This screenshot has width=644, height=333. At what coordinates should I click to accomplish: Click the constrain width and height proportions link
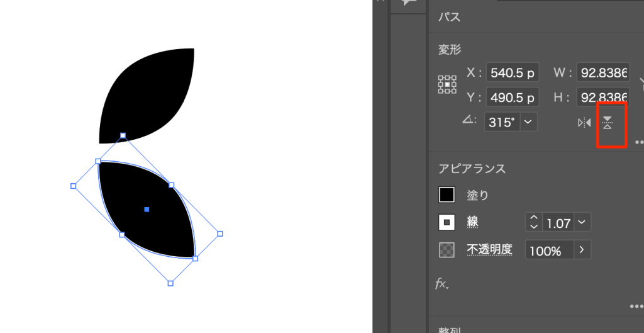pyautogui.click(x=641, y=84)
